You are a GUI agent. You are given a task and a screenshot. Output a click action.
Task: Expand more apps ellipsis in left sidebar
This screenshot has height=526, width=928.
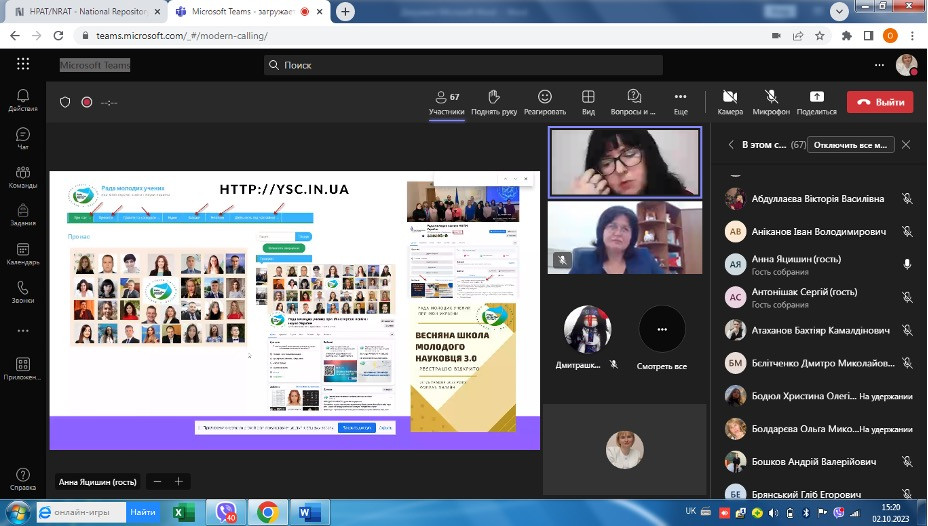pyautogui.click(x=22, y=329)
